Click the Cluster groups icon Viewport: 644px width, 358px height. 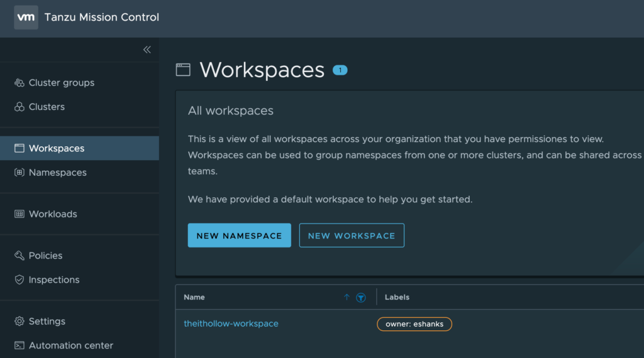[x=19, y=83]
